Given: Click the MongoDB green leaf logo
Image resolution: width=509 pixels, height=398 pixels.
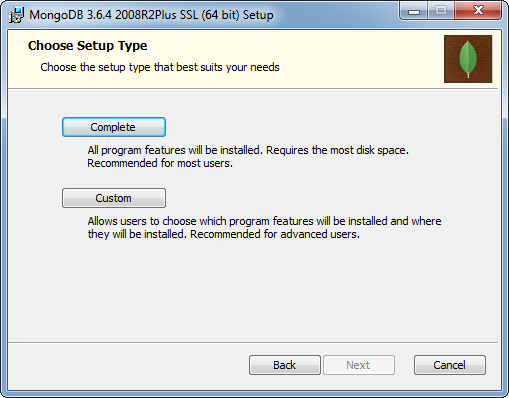Looking at the screenshot, I should pos(468,59).
